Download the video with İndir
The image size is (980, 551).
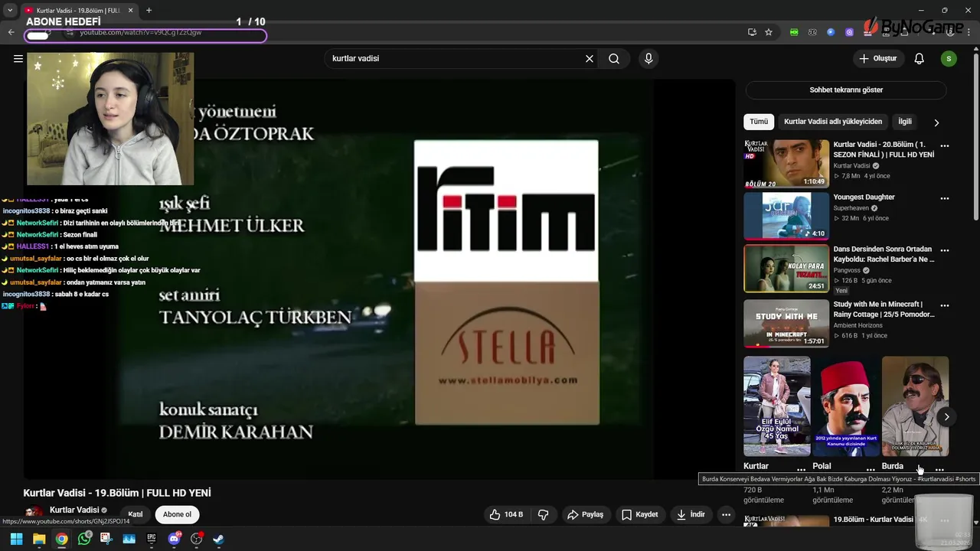click(x=690, y=514)
